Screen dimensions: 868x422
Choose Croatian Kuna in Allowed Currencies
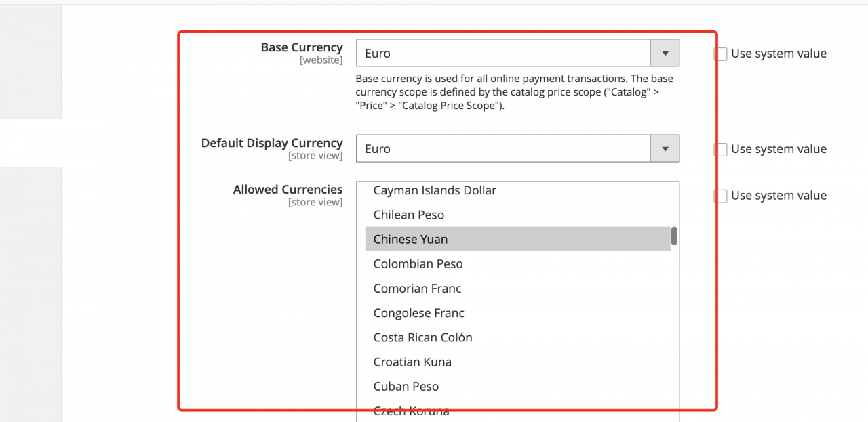pyautogui.click(x=412, y=362)
